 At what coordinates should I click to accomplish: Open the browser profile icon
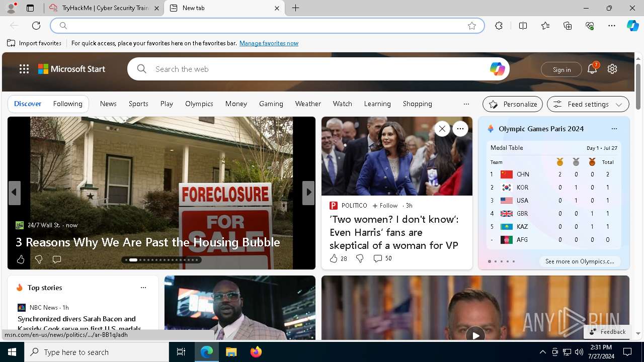click(x=11, y=8)
